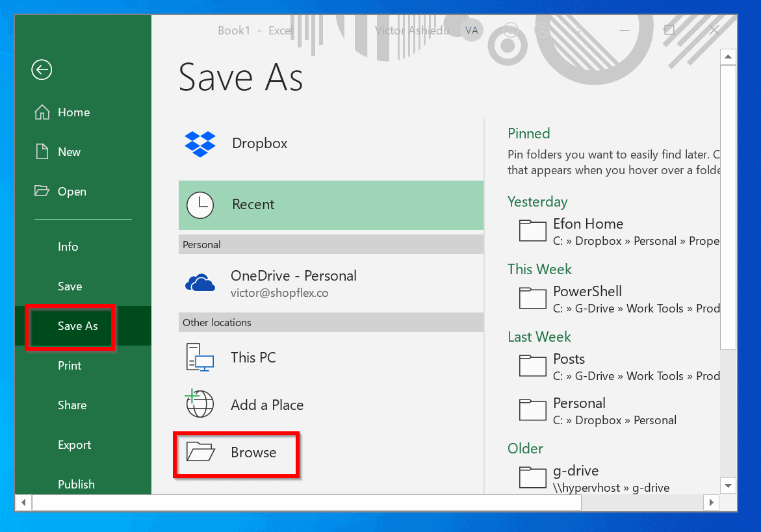
Task: Open the Efon Home folder icon
Action: click(x=532, y=231)
